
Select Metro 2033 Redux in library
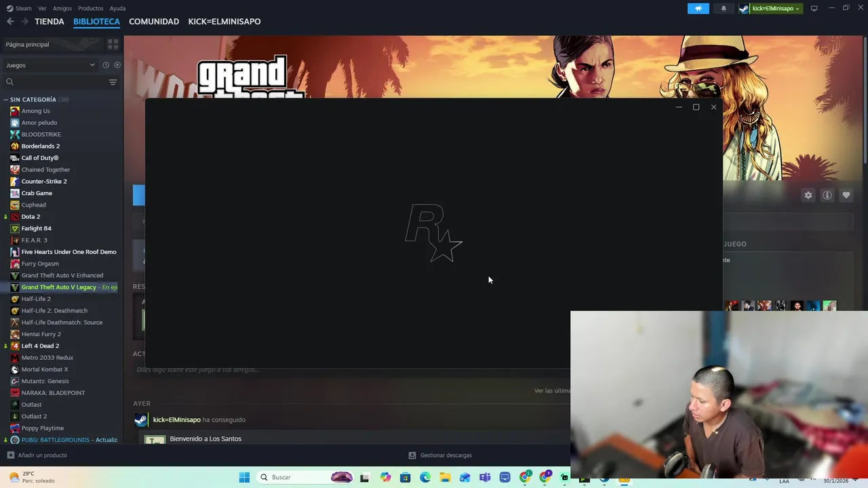point(47,358)
